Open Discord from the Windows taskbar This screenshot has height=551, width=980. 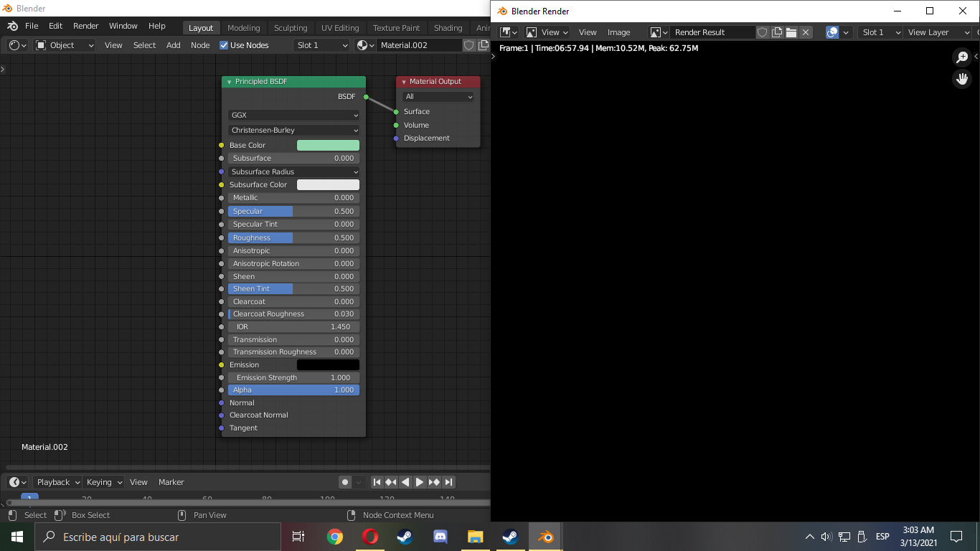coord(440,537)
